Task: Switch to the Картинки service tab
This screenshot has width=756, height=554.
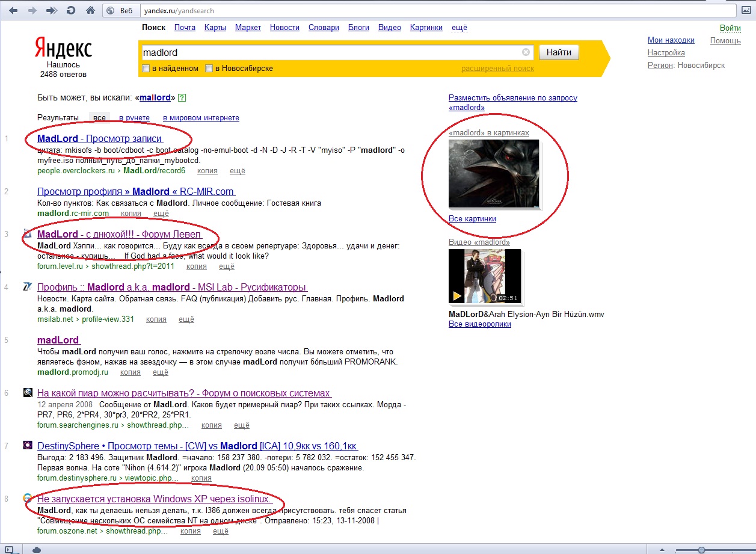Action: click(x=426, y=28)
